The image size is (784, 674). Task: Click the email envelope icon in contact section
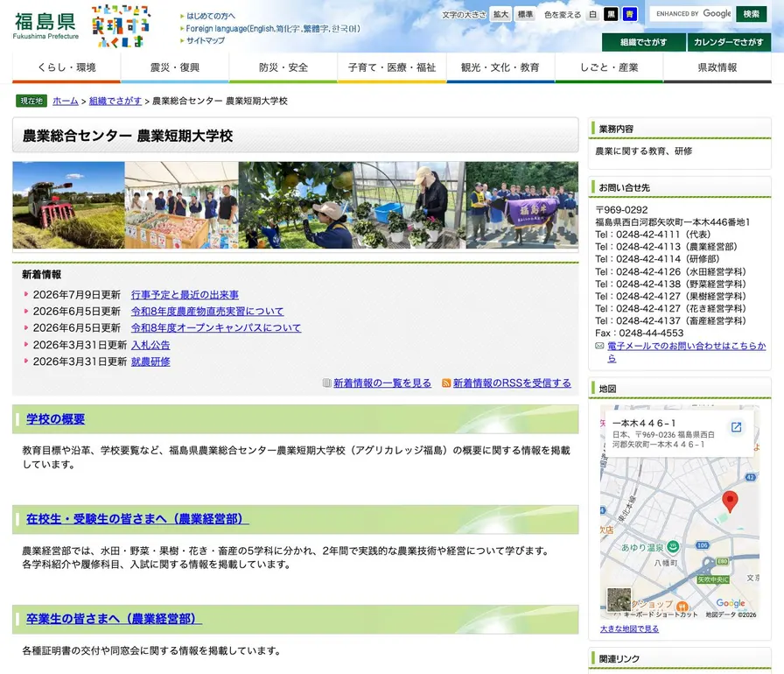tap(599, 346)
